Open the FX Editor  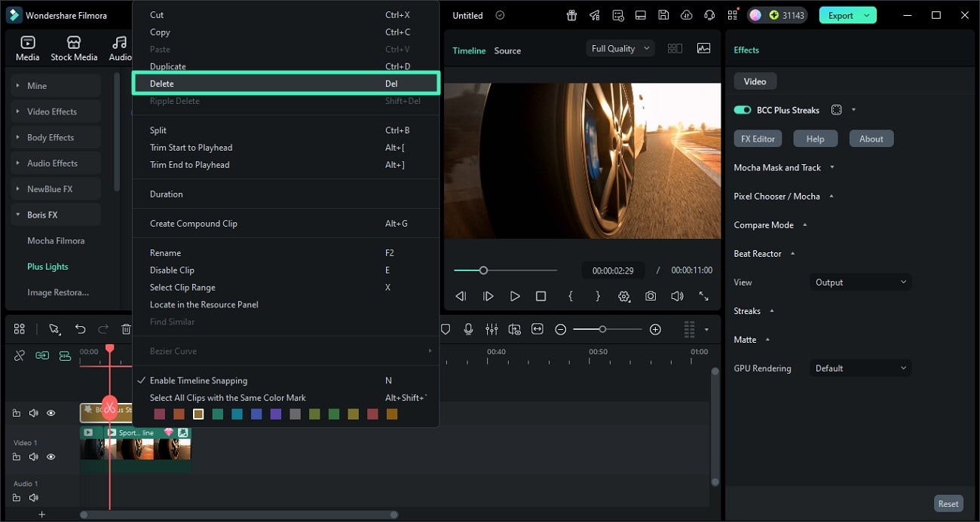coord(758,138)
